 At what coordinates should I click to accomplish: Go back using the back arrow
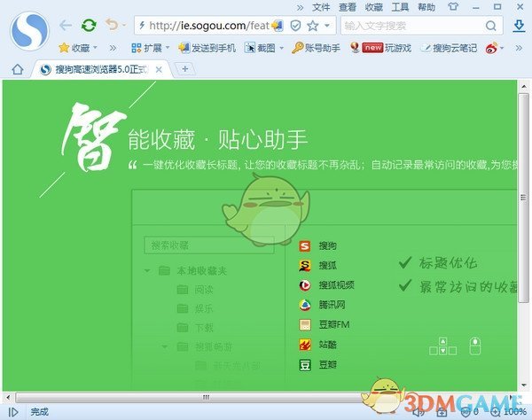pos(65,26)
